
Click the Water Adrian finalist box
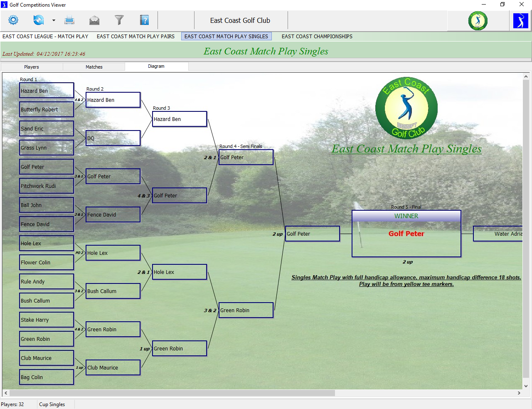498,234
